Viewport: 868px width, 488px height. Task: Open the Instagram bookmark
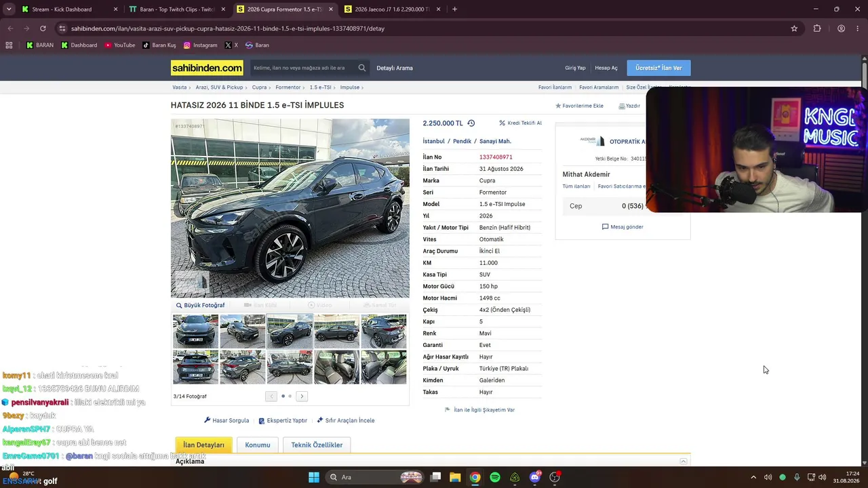pos(200,45)
